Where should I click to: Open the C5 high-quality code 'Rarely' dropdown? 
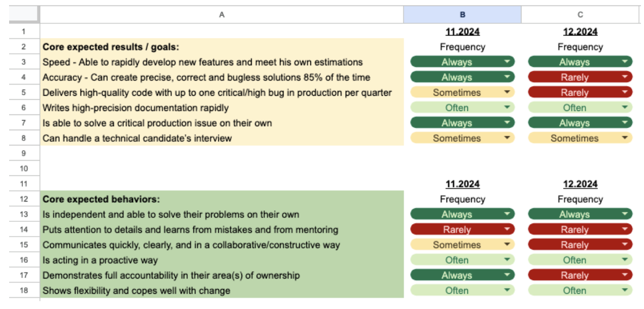[x=580, y=92]
